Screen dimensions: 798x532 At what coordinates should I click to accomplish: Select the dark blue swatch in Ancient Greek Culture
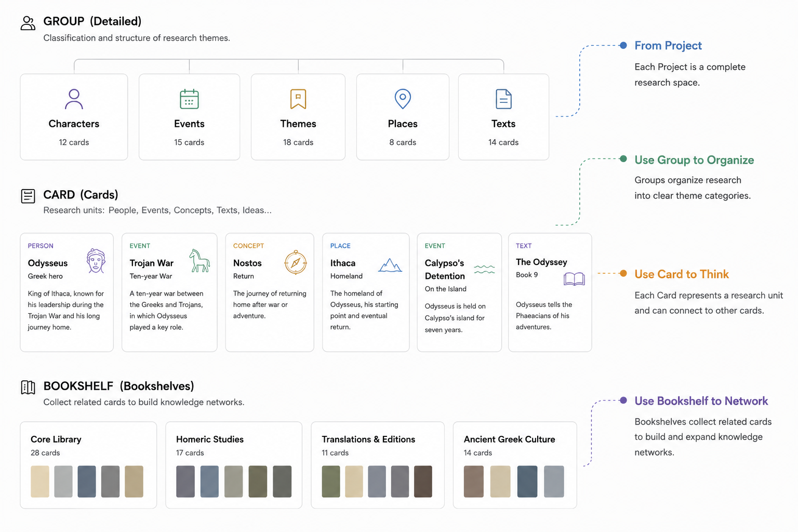pyautogui.click(x=527, y=482)
